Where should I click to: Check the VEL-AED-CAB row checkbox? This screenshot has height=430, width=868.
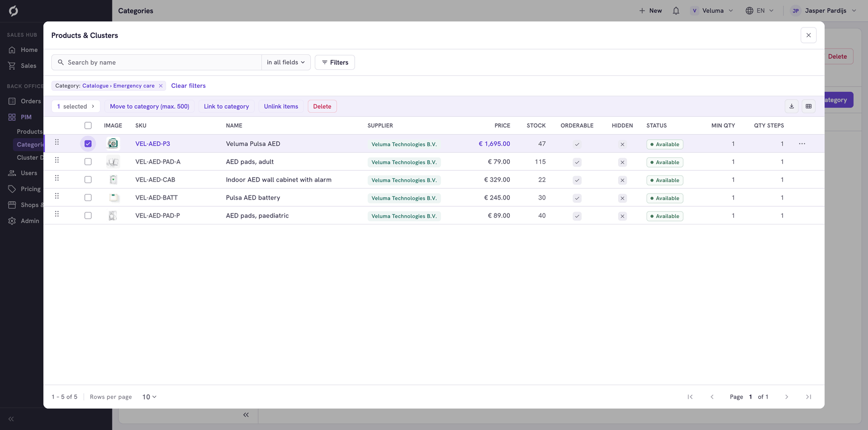[x=88, y=180]
